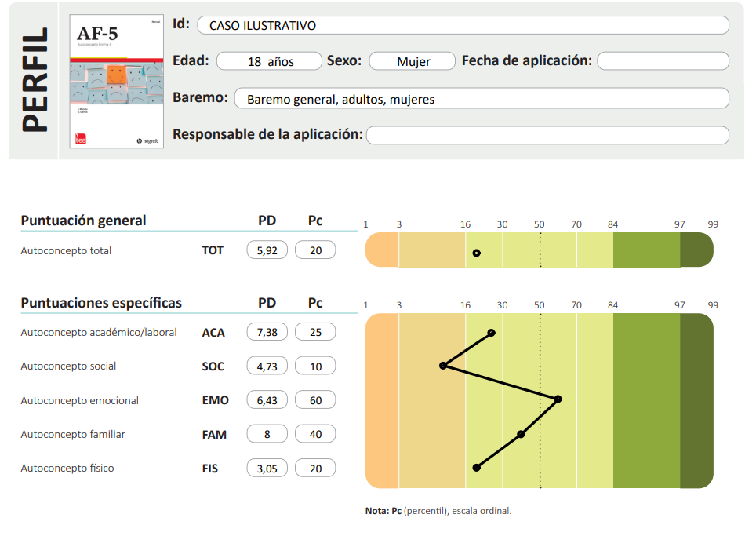Click the dark green 97-99 band in the TOT bar

pos(696,250)
